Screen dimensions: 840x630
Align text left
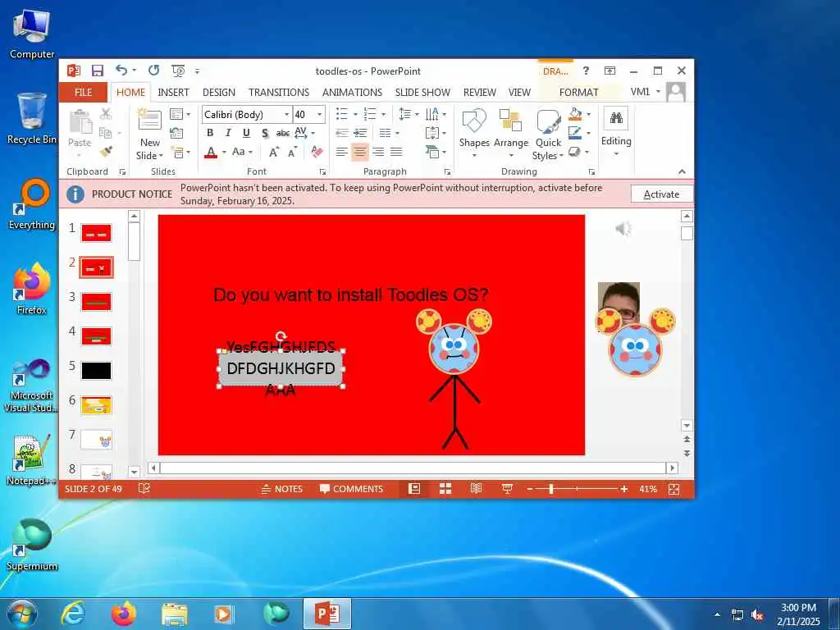(342, 152)
